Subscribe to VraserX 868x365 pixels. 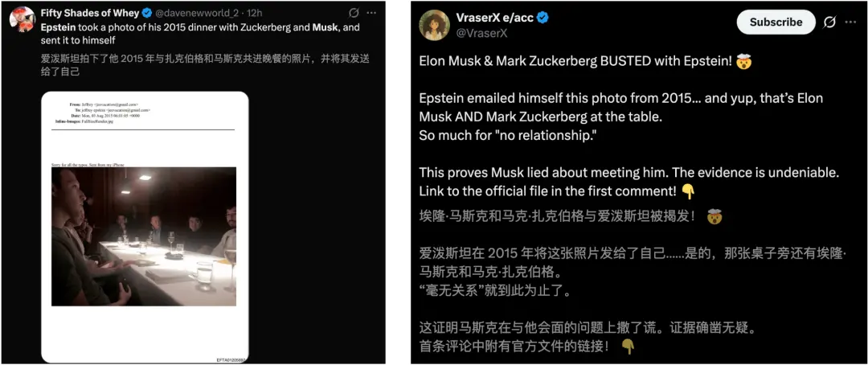[x=776, y=22]
